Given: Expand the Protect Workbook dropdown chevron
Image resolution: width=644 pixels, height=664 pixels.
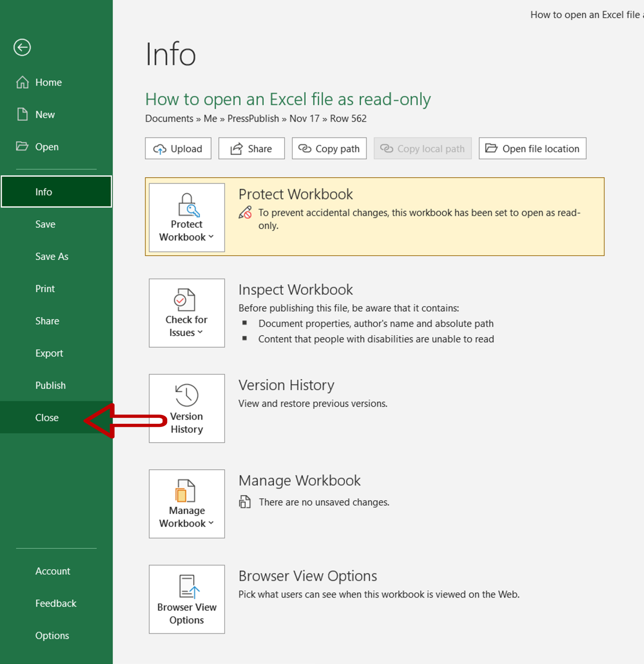Looking at the screenshot, I should 212,237.
